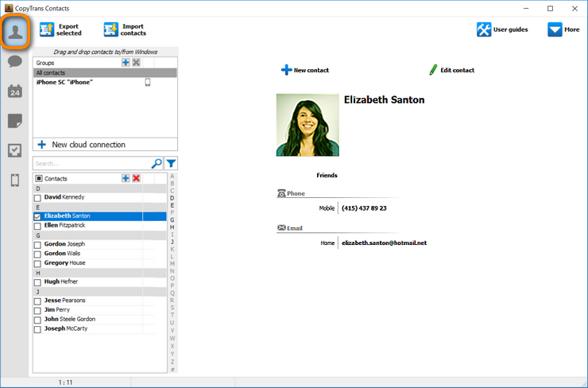Click the Email envelope section icon

(x=281, y=227)
